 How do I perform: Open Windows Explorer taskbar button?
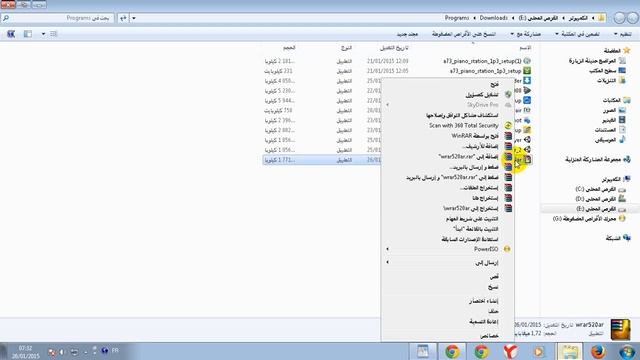click(x=569, y=351)
